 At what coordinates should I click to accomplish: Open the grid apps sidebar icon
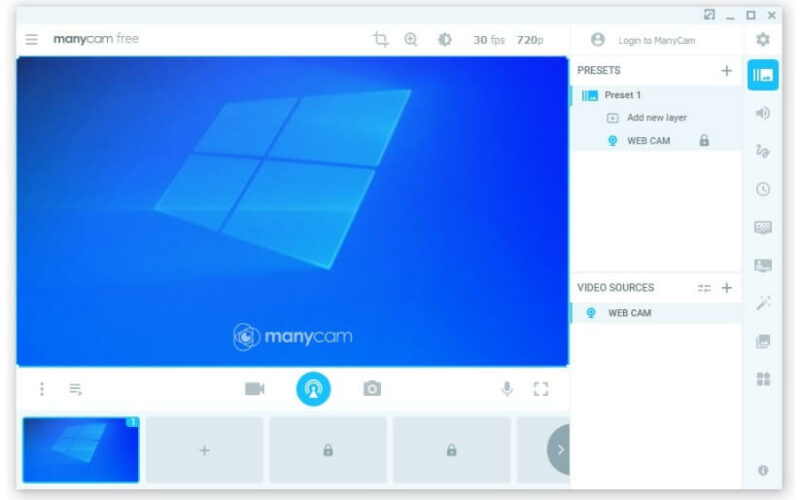(763, 379)
